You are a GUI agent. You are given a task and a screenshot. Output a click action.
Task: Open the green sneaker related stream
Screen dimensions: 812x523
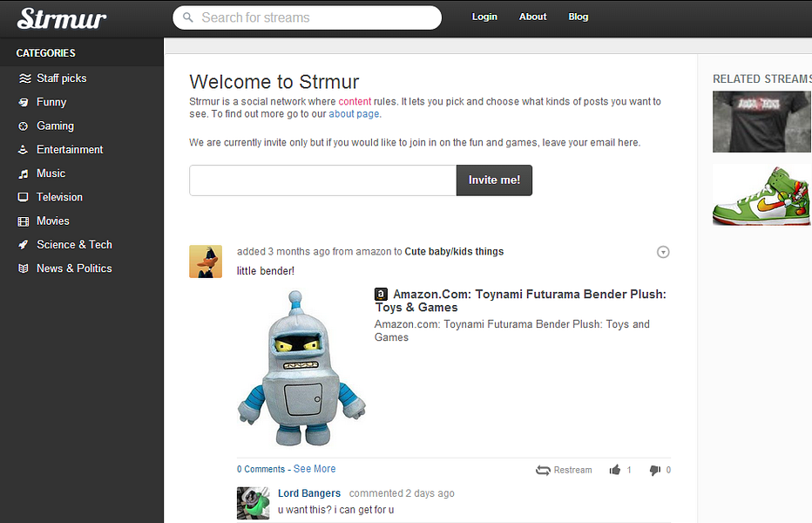(761, 195)
